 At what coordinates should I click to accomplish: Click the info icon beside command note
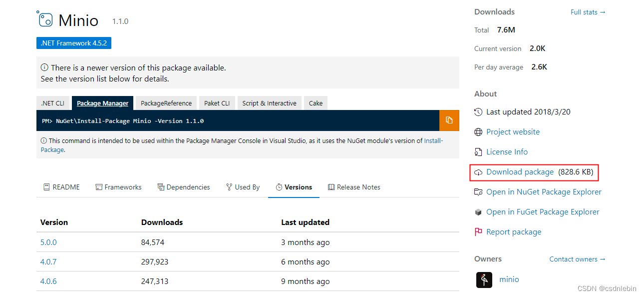[x=44, y=140]
